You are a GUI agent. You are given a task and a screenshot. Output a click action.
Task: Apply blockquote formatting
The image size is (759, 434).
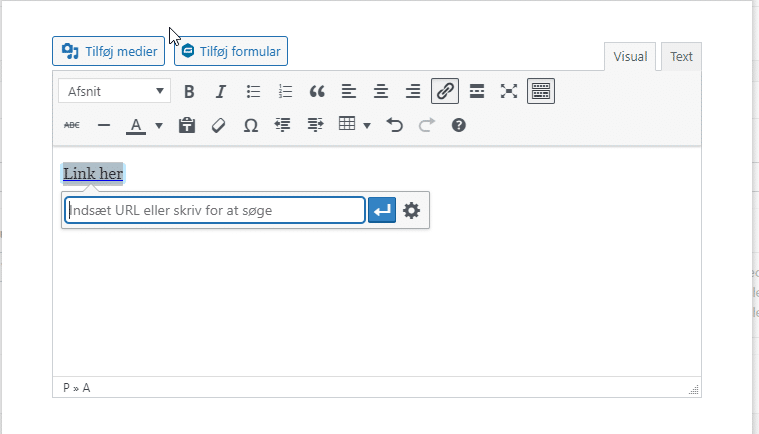[317, 92]
